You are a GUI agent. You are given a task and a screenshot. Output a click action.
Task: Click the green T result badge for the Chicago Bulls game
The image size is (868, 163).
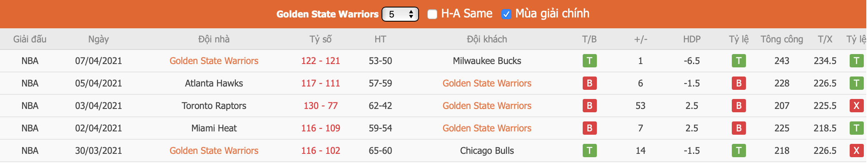(589, 151)
